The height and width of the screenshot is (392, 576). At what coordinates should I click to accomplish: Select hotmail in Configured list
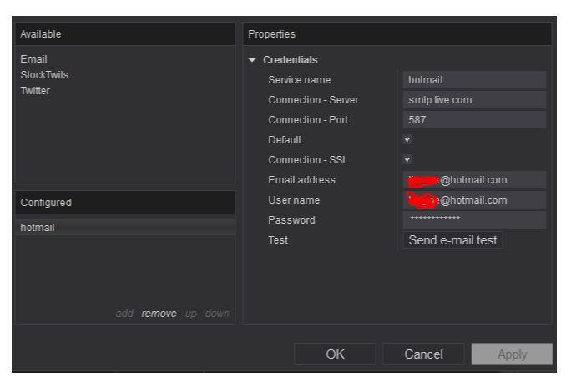pos(125,228)
